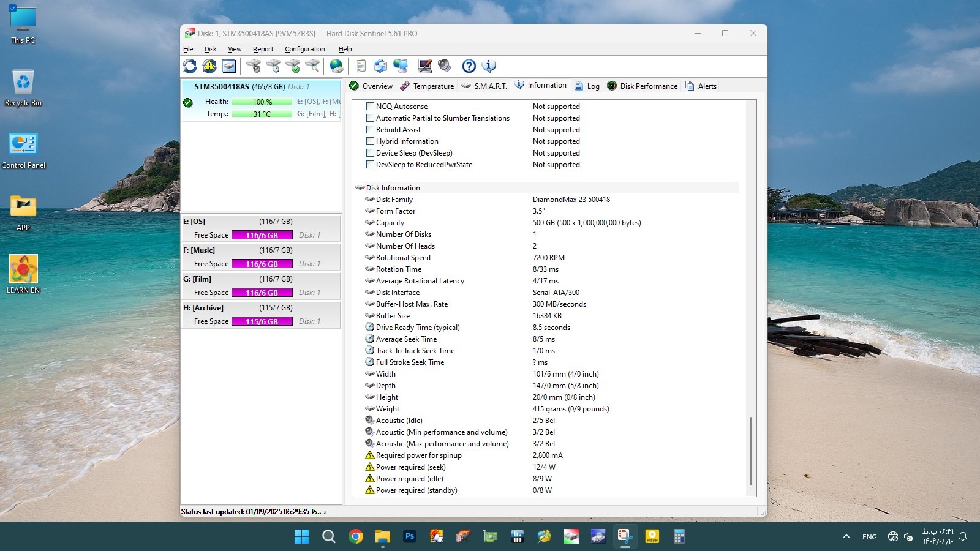Screen dimensions: 980x551
Task: Select the STM3500418AS disk entry
Action: tap(261, 100)
